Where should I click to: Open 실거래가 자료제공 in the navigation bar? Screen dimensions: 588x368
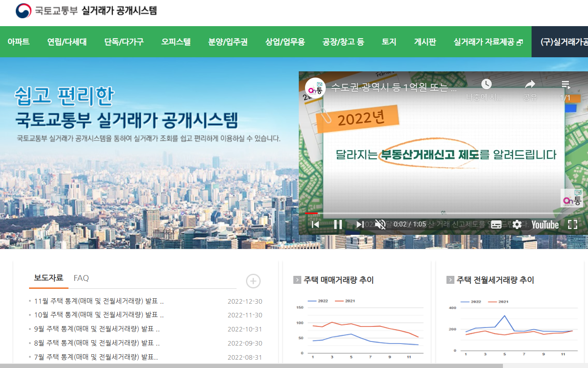click(485, 41)
